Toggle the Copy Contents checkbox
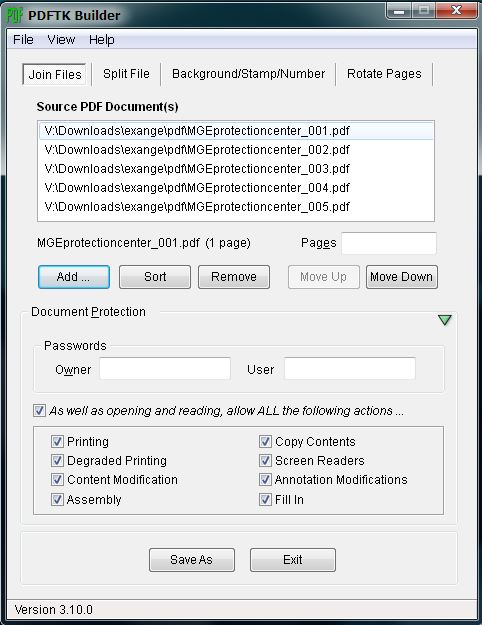Viewport: 482px width, 625px height. point(265,441)
